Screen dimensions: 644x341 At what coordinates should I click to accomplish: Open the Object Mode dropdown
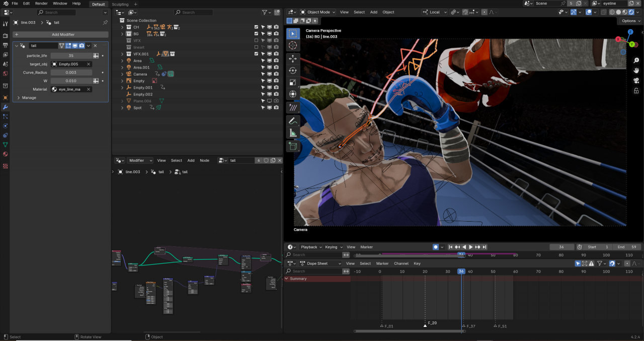pyautogui.click(x=318, y=12)
